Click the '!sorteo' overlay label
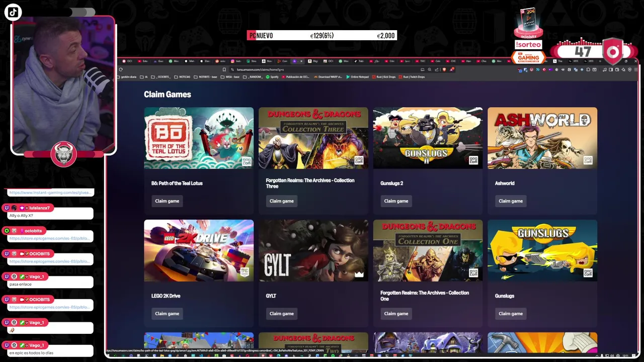This screenshot has height=362, width=644. coord(528,45)
